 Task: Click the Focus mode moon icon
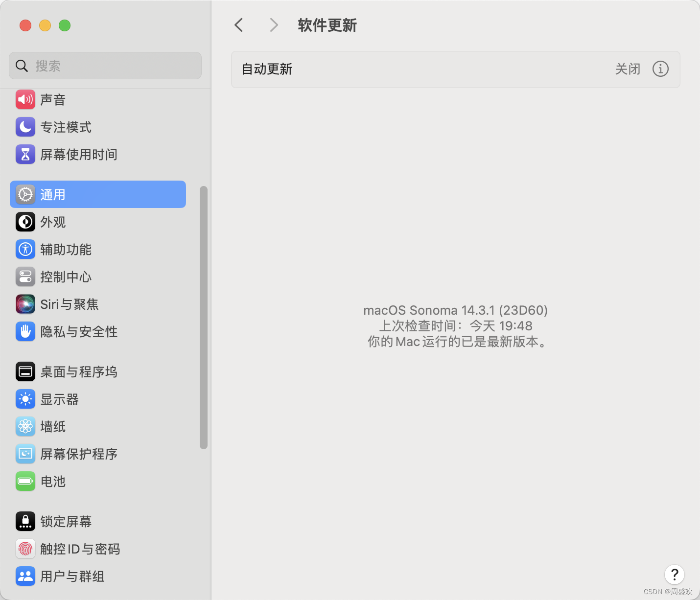[x=25, y=127]
